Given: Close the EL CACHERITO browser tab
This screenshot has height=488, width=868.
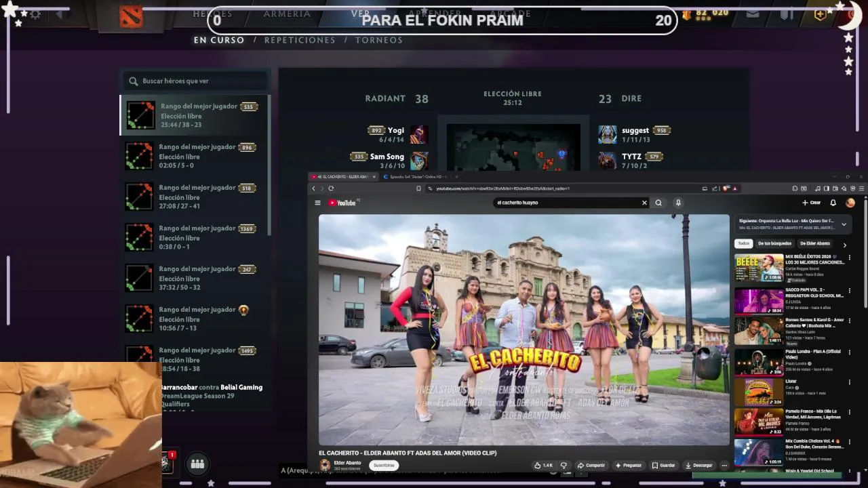Looking at the screenshot, I should click(374, 177).
